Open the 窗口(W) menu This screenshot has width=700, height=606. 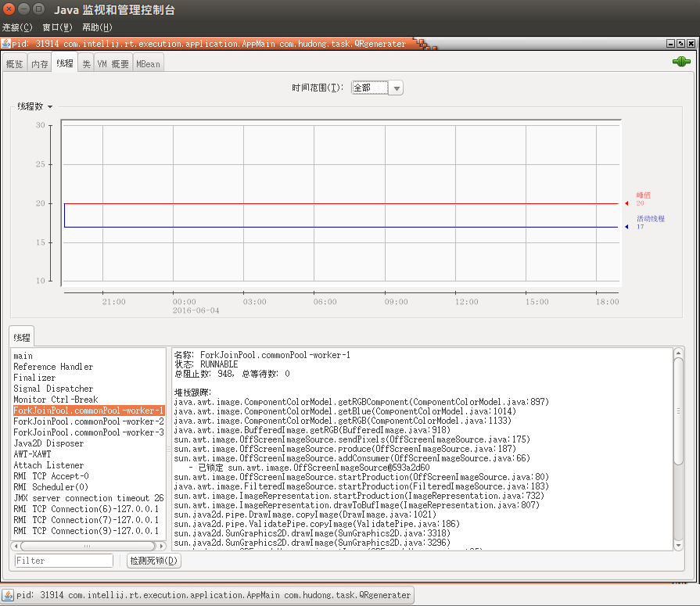pos(57,27)
